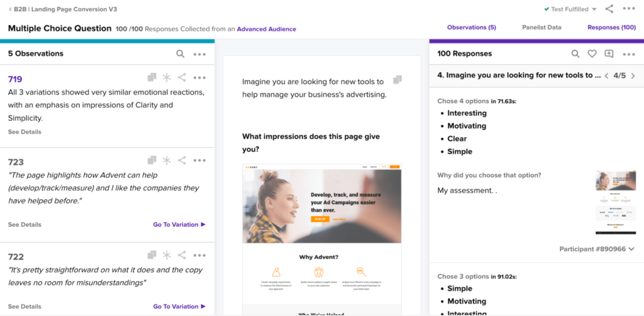Open search in the Observations panel
644x316 pixels.
(180, 54)
